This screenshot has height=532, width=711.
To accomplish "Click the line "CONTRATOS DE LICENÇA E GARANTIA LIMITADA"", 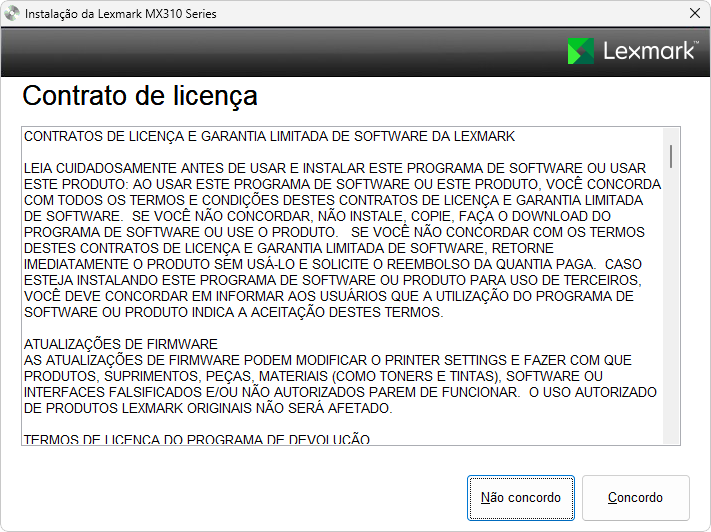I will 269,137.
